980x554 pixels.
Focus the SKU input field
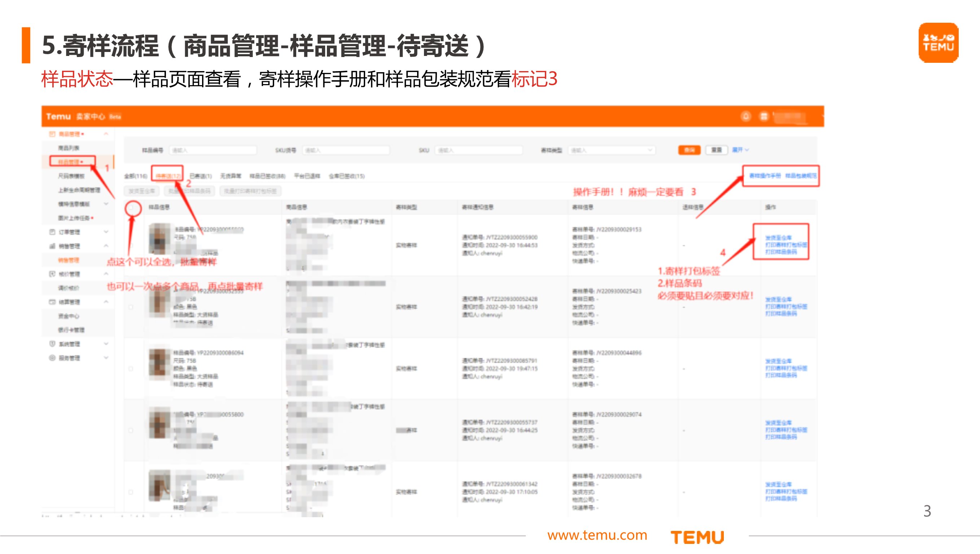478,150
